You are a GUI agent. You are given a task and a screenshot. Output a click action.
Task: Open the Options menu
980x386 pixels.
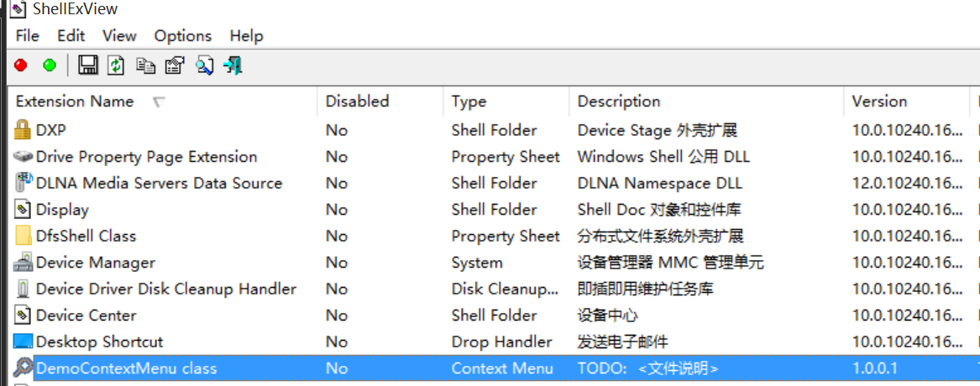(182, 35)
